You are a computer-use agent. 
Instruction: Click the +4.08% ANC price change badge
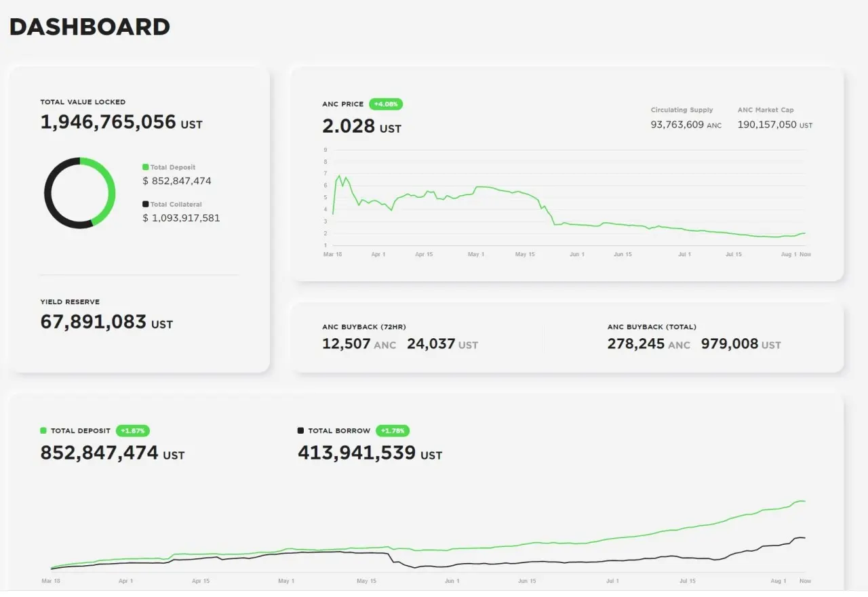tap(386, 104)
